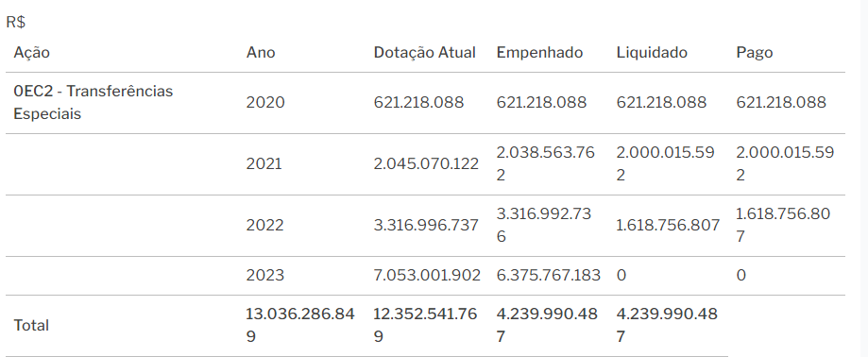The width and height of the screenshot is (868, 357).
Task: Select the 2023 year cell
Action: (265, 275)
